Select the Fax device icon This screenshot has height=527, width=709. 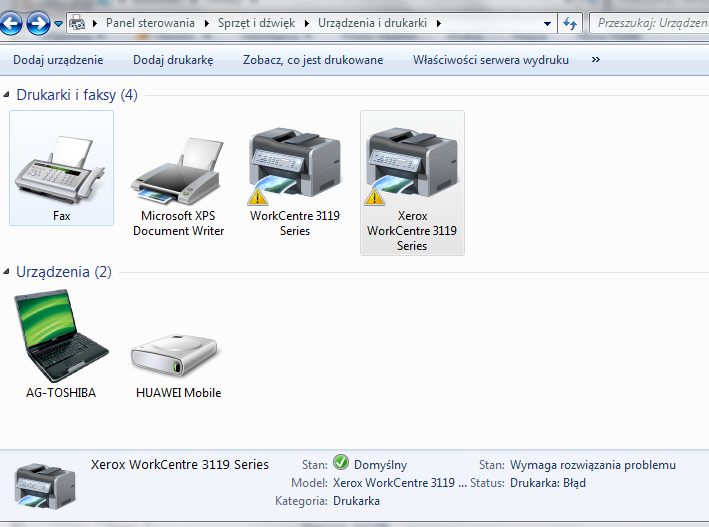(x=61, y=168)
